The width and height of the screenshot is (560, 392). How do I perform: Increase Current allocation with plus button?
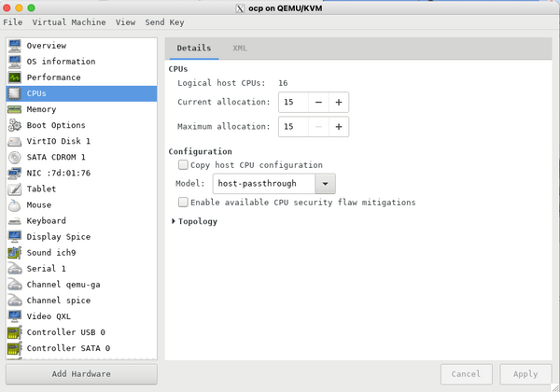[x=339, y=102]
